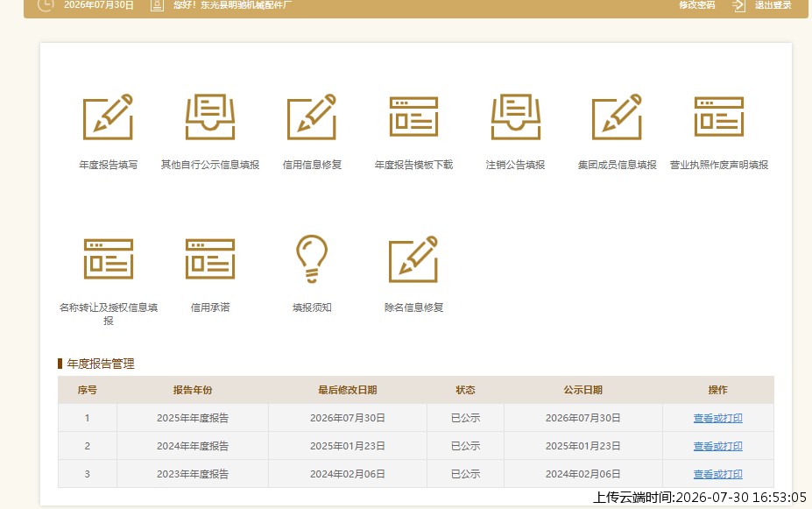This screenshot has width=812, height=509.
Task: Click the 已公示 status in row 2
Action: coord(465,446)
